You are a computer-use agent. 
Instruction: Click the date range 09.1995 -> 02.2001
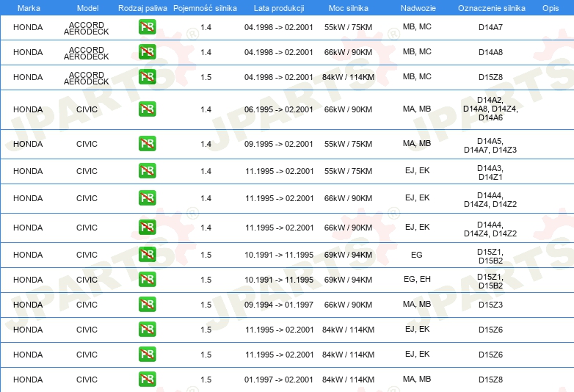(279, 144)
